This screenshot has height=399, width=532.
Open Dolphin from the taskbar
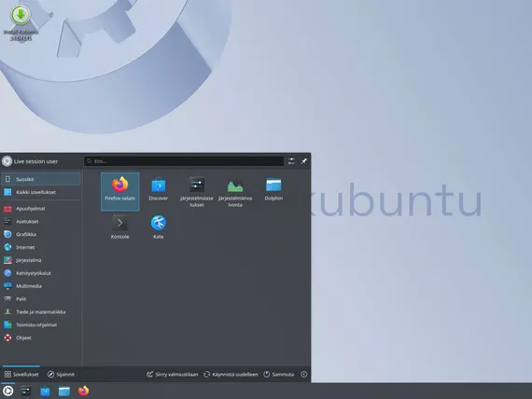click(64, 391)
